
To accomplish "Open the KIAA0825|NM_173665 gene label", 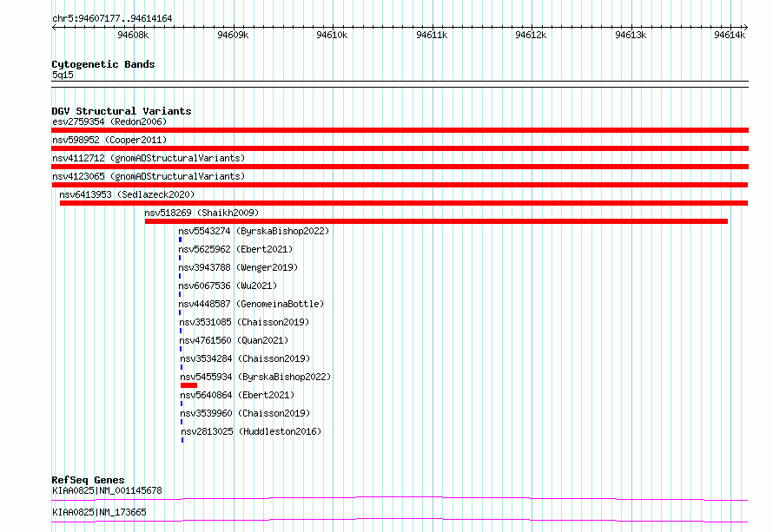I will click(x=100, y=512).
